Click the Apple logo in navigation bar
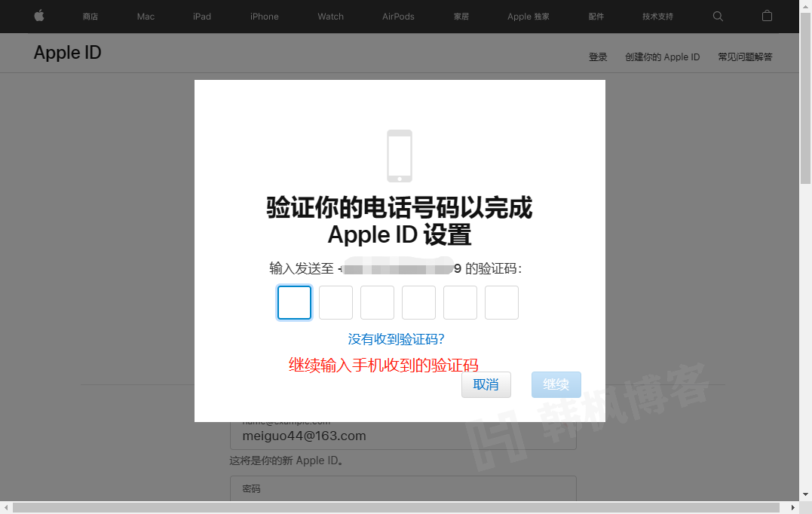Image resolution: width=812 pixels, height=514 pixels. [x=38, y=16]
